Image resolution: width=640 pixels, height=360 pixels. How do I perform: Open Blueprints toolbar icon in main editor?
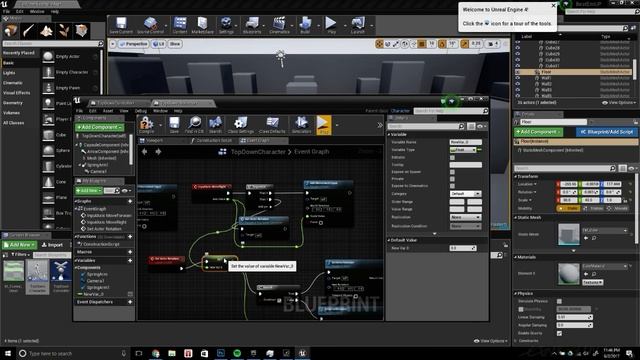252,25
